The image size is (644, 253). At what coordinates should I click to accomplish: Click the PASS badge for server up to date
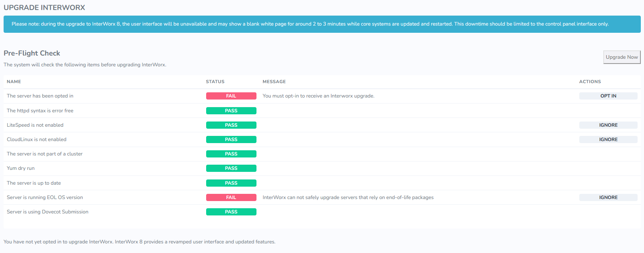point(231,183)
